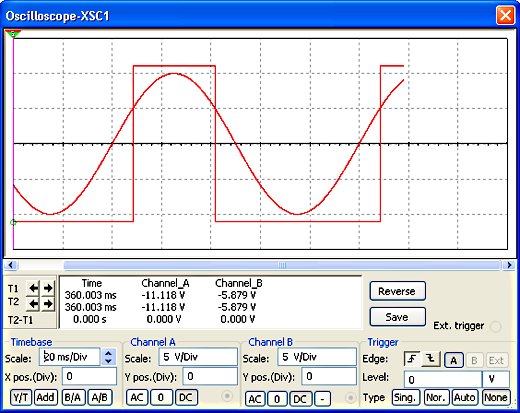The width and height of the screenshot is (520, 413).
Task: Click the Channel B terminal radio indicator
Action: 351,398
